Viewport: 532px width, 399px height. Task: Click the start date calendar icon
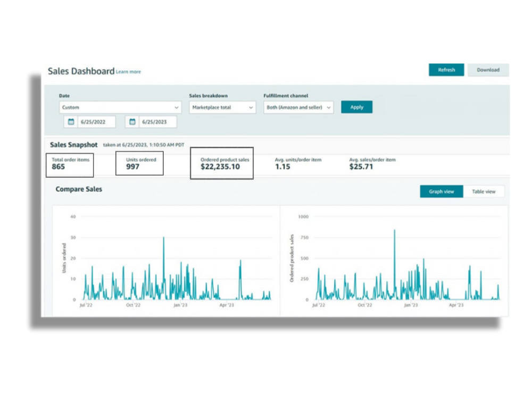coord(71,122)
